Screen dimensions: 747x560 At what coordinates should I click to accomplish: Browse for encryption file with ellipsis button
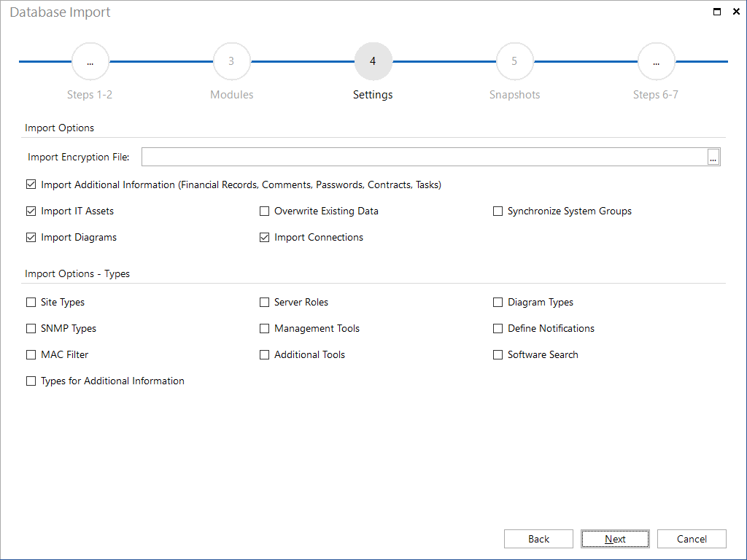click(x=713, y=157)
